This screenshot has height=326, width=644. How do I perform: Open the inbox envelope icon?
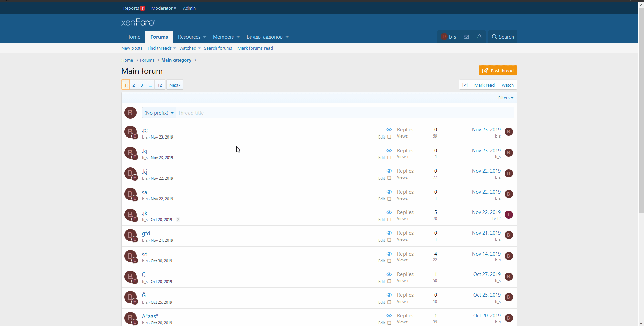coord(466,37)
